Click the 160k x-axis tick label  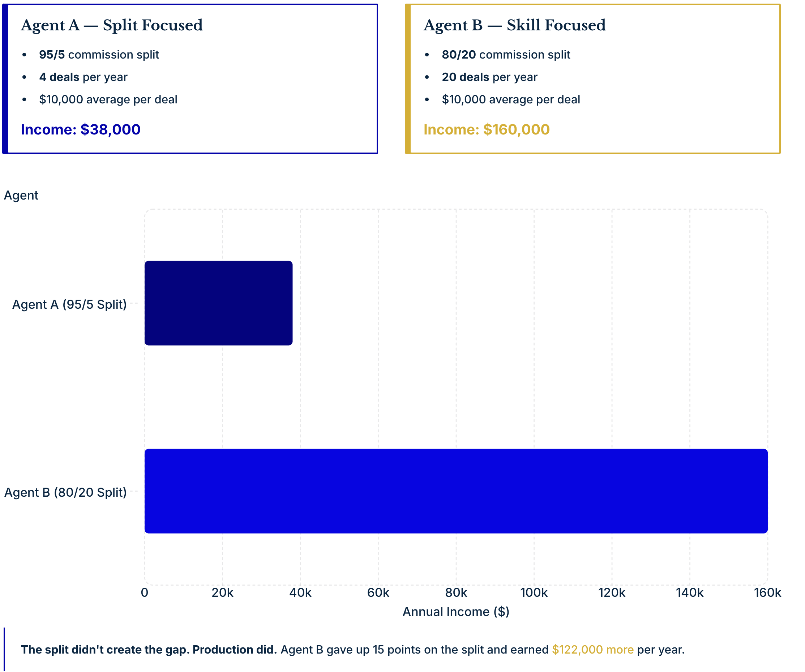pos(767,592)
